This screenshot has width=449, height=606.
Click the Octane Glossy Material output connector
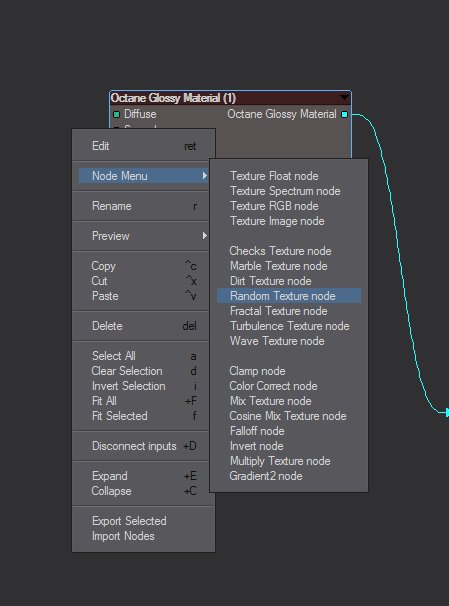coord(344,114)
